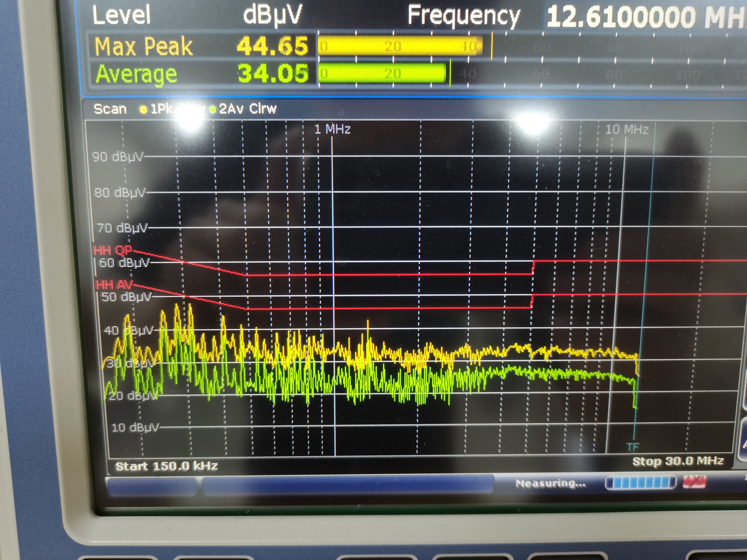Click the measuring progress bar

pyautogui.click(x=640, y=482)
